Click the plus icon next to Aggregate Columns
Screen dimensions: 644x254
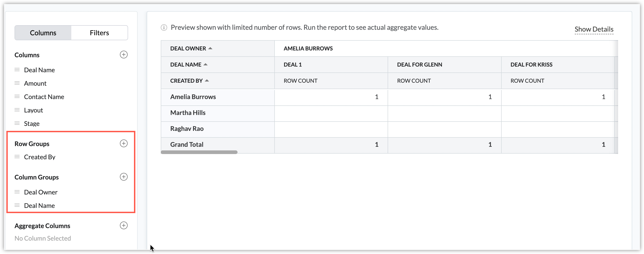pyautogui.click(x=124, y=226)
